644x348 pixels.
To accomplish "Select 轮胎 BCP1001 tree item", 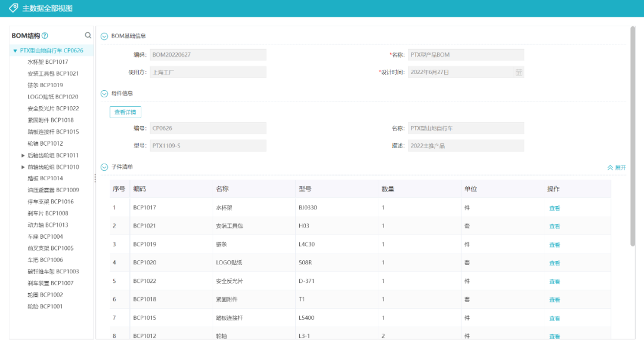I will (45, 306).
